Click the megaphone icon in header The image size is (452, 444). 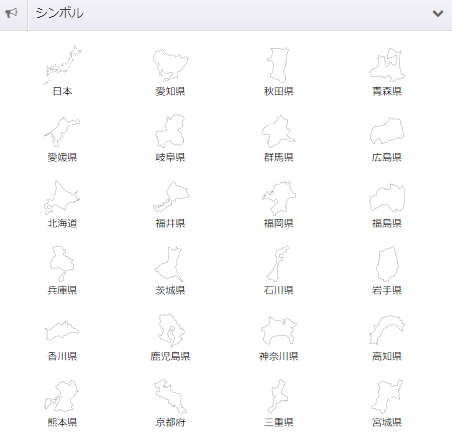click(x=12, y=13)
